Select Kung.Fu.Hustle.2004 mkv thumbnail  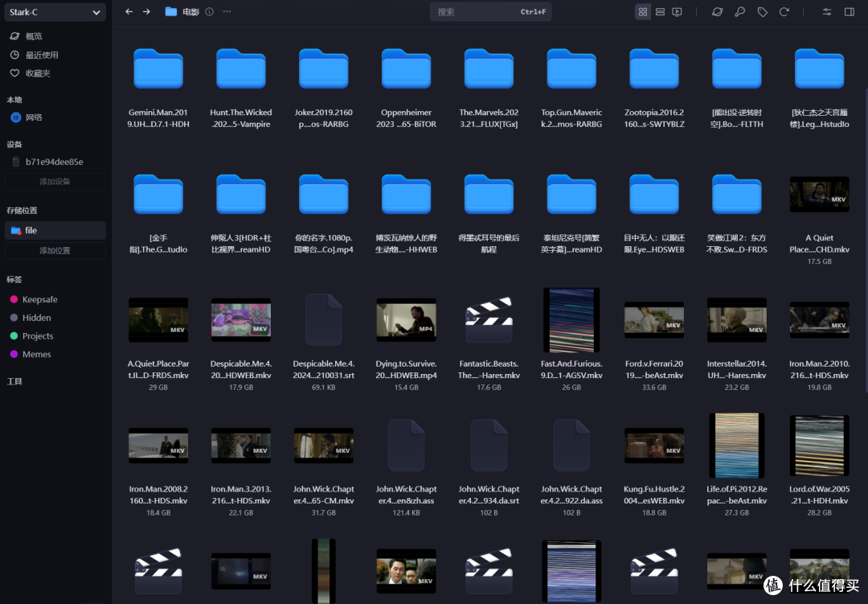point(654,445)
